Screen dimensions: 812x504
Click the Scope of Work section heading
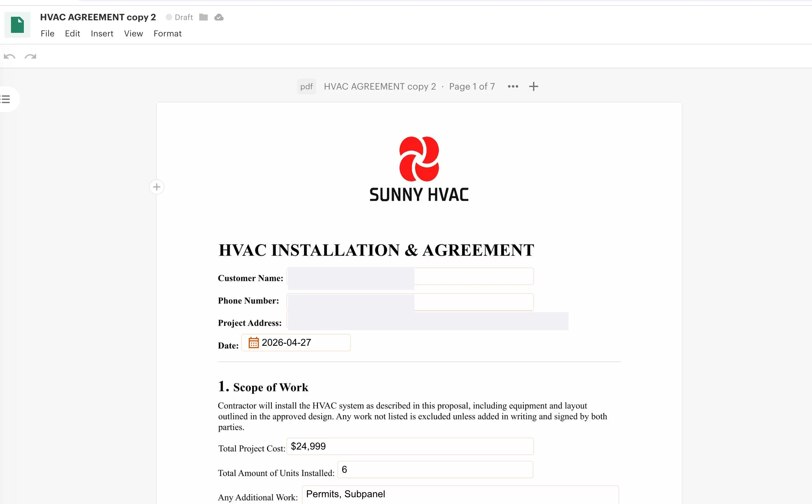click(x=263, y=387)
